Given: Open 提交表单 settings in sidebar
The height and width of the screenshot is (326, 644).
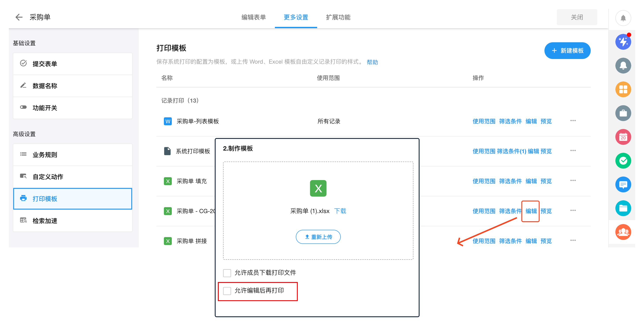Looking at the screenshot, I should (x=72, y=64).
